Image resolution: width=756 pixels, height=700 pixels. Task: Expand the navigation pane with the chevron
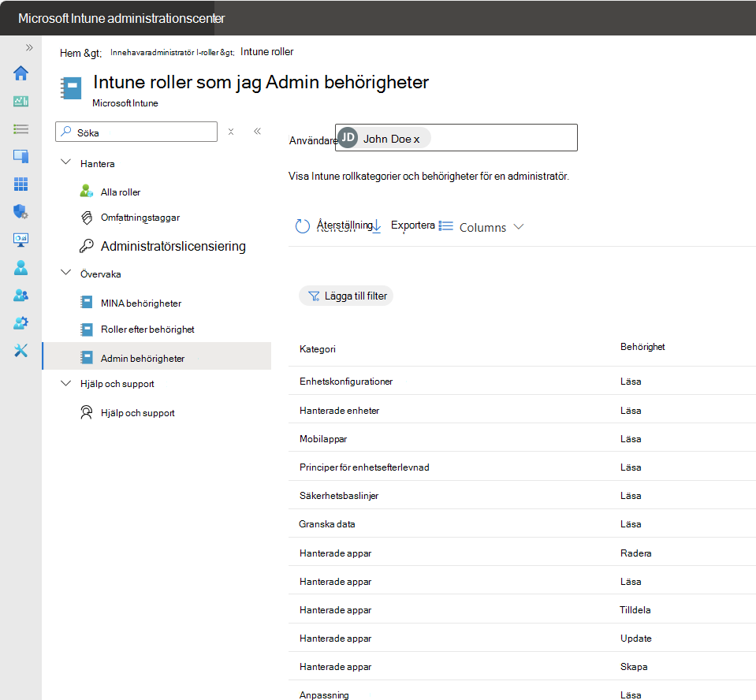pyautogui.click(x=257, y=131)
